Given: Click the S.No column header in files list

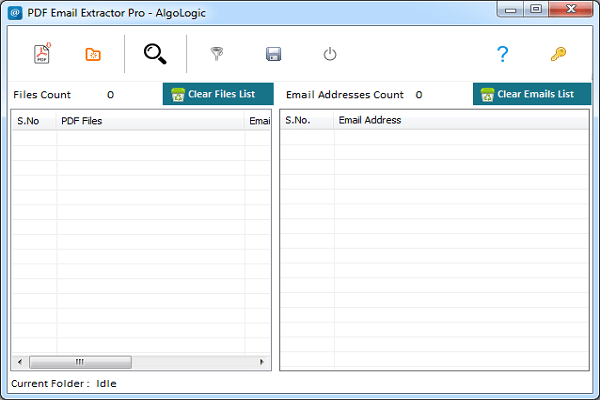Looking at the screenshot, I should tap(34, 121).
